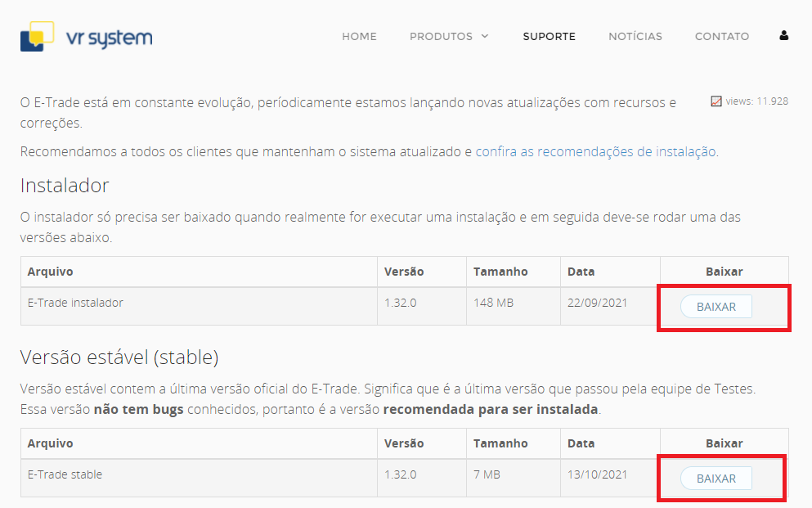Download the E-Trade instalador file
Screen dimensions: 812x508
[716, 307]
